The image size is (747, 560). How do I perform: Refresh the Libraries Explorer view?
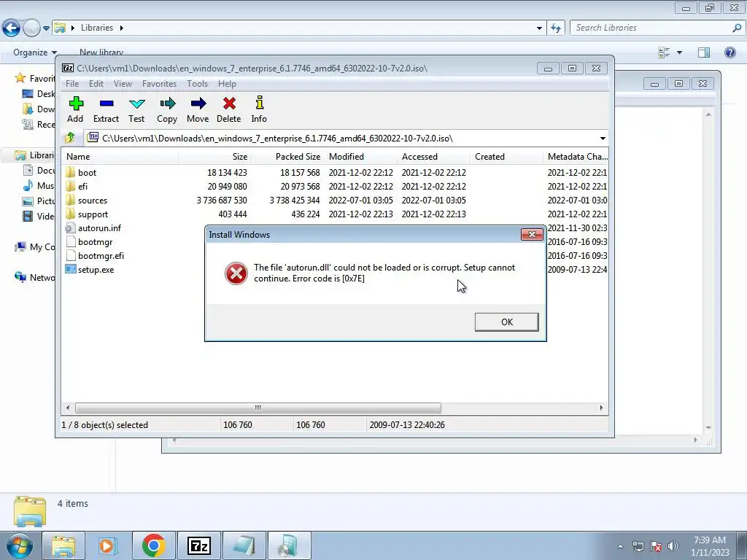[x=556, y=28]
